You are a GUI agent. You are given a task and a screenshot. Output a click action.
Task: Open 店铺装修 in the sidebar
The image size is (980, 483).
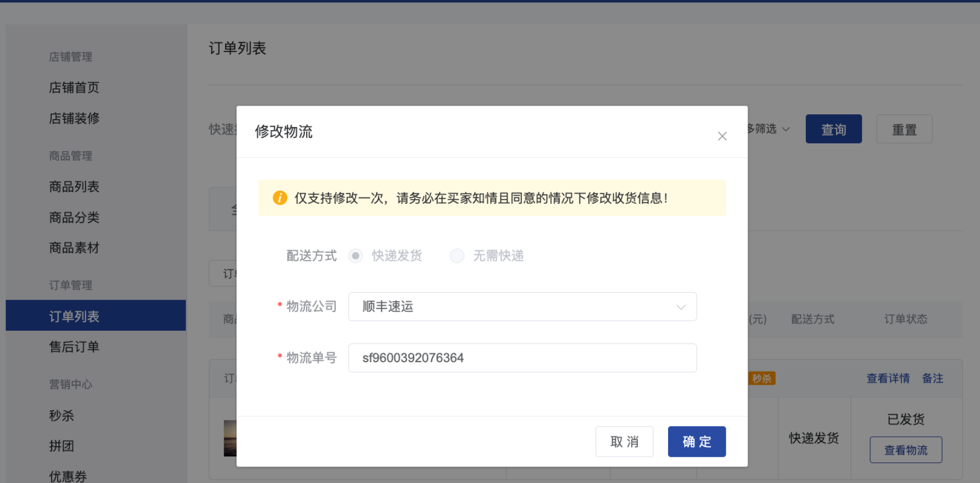click(74, 118)
